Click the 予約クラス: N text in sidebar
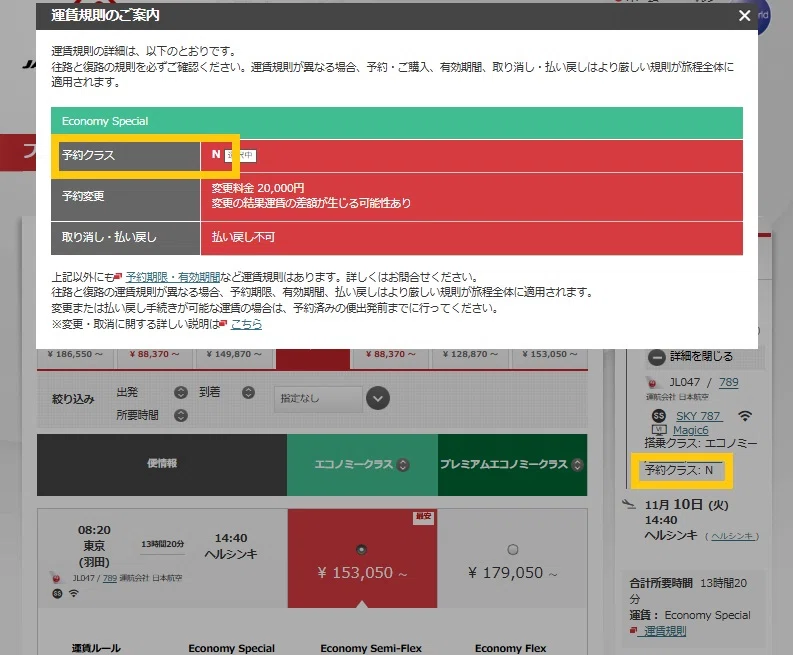Viewport: 793px width, 655px height. point(678,470)
